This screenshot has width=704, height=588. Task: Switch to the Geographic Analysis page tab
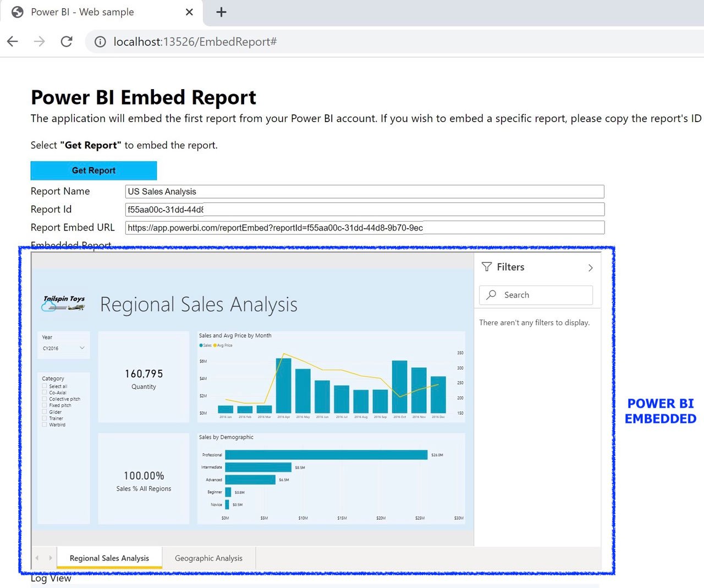coord(208,558)
